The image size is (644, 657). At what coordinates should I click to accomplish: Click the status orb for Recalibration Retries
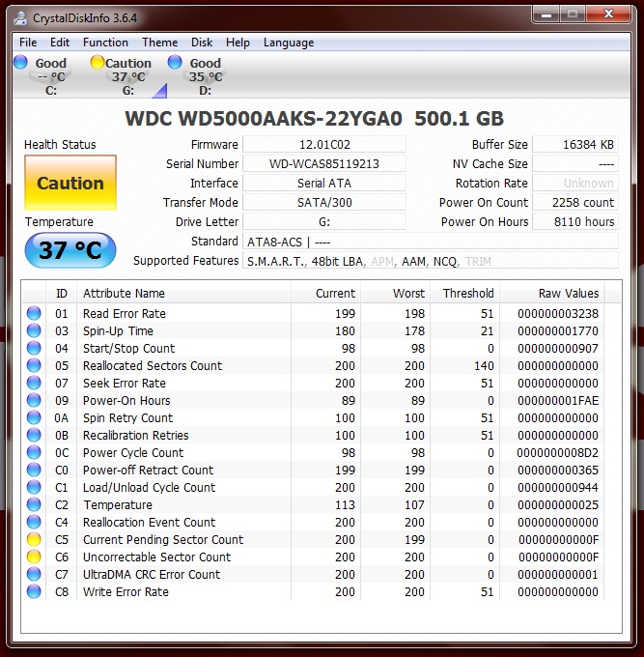34,435
